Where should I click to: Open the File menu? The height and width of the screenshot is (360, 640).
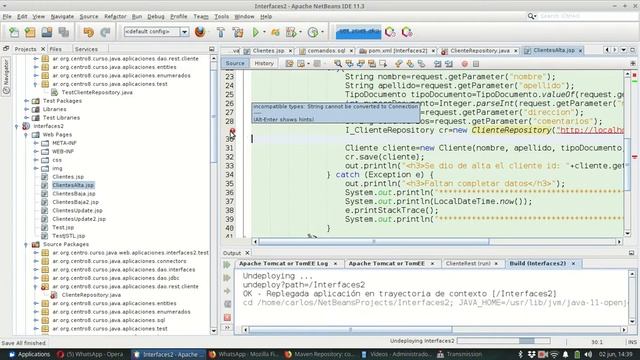7,17
